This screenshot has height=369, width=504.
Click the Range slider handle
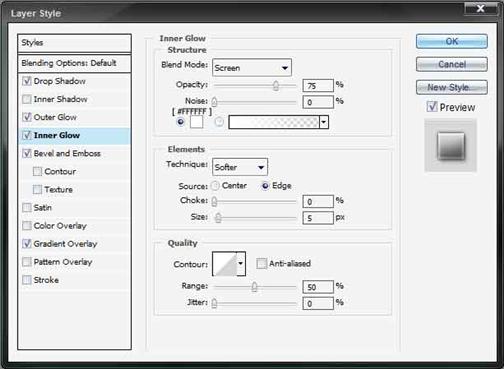click(254, 287)
